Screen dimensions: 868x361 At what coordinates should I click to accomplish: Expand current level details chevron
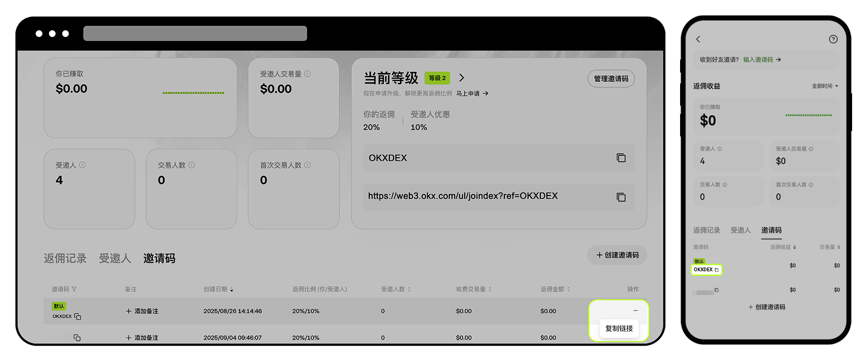tap(461, 78)
